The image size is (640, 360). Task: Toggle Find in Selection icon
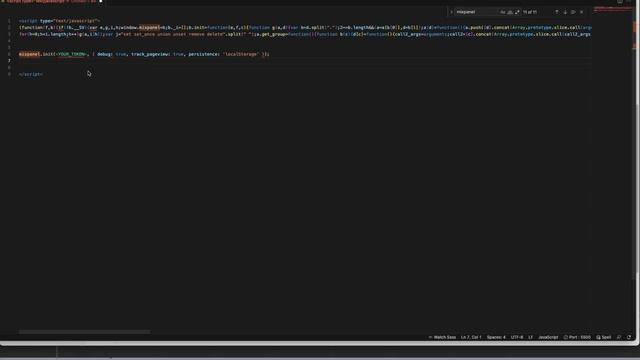click(x=573, y=12)
